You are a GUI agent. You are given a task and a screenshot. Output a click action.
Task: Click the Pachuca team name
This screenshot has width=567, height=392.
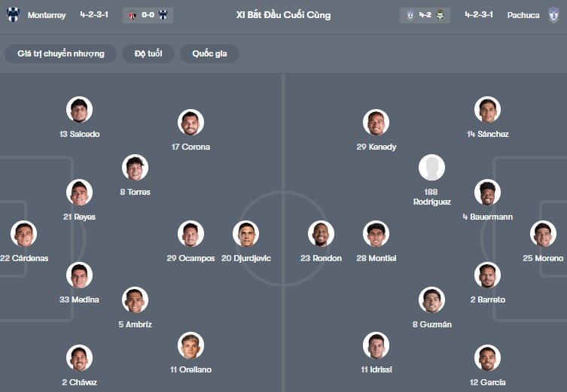click(522, 15)
